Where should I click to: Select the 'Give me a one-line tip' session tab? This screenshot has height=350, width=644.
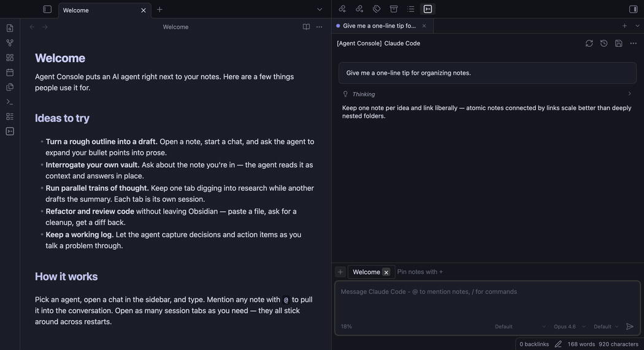[379, 26]
